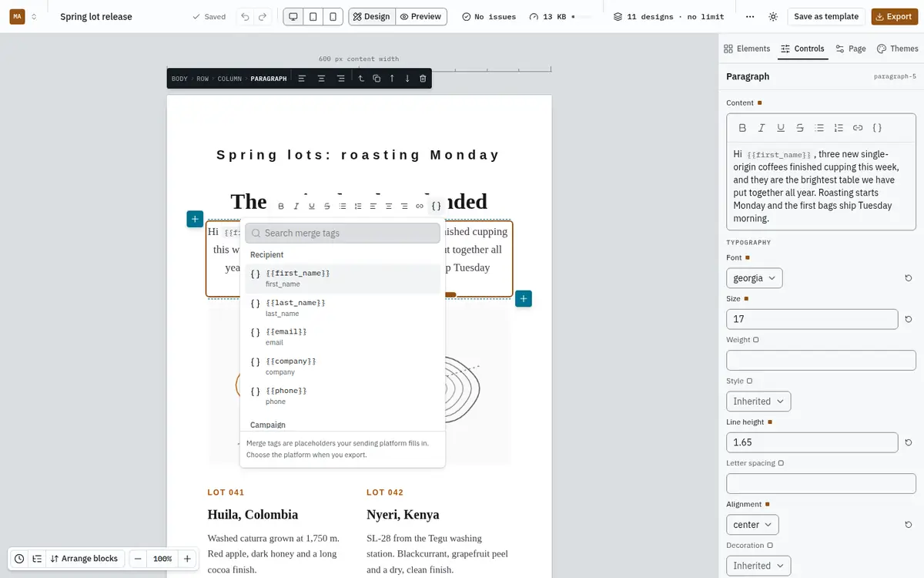Click merge tag braces in Content panel editor
This screenshot has height=578, width=924.
point(877,128)
